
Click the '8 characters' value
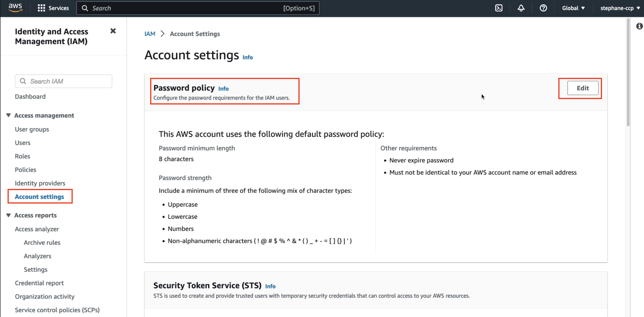176,159
